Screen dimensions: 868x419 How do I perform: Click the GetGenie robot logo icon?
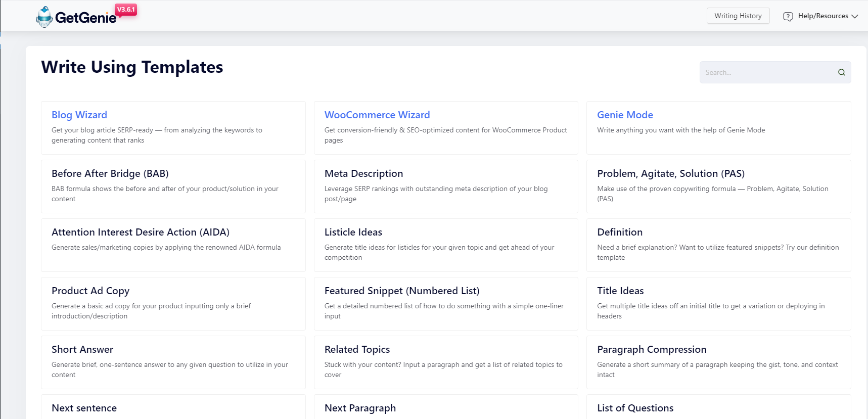[x=44, y=17]
